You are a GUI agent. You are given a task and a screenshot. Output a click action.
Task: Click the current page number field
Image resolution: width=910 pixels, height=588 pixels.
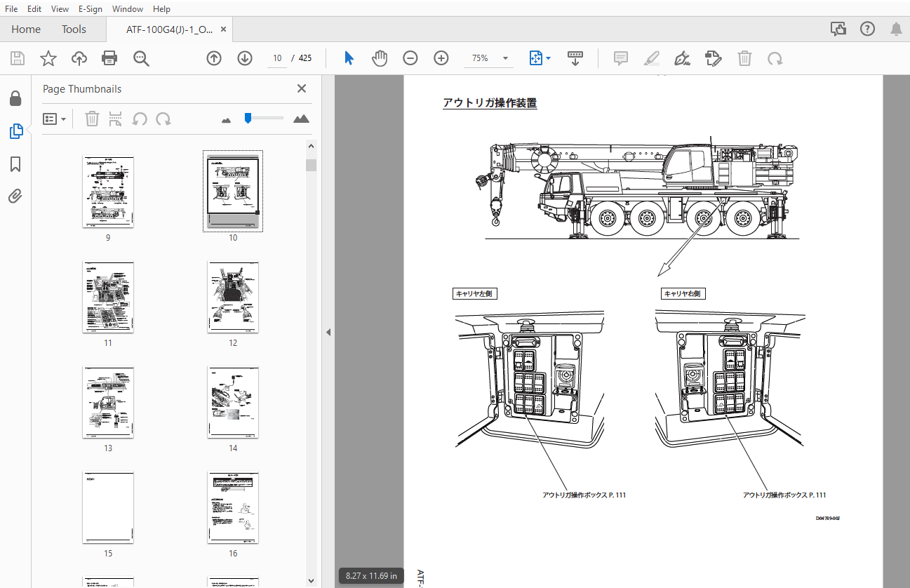coord(277,58)
